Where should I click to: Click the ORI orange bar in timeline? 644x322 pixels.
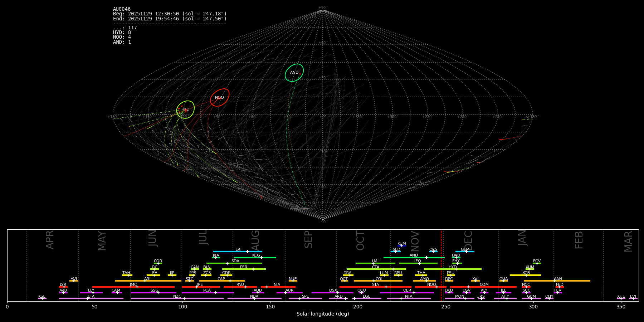coord(378,281)
